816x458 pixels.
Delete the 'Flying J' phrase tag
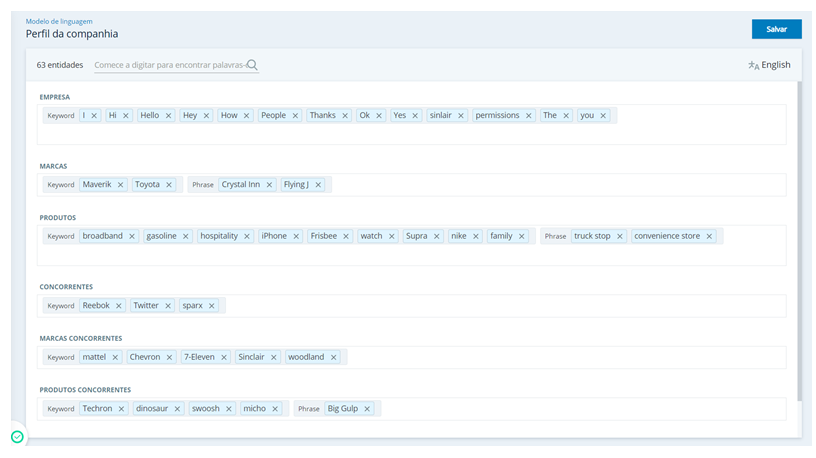point(318,185)
